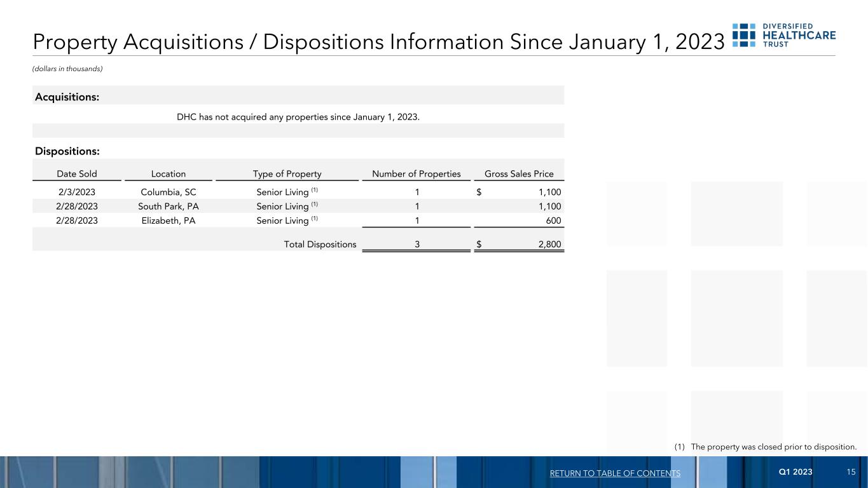Select the Dispositions section header
The height and width of the screenshot is (488, 868).
67,151
